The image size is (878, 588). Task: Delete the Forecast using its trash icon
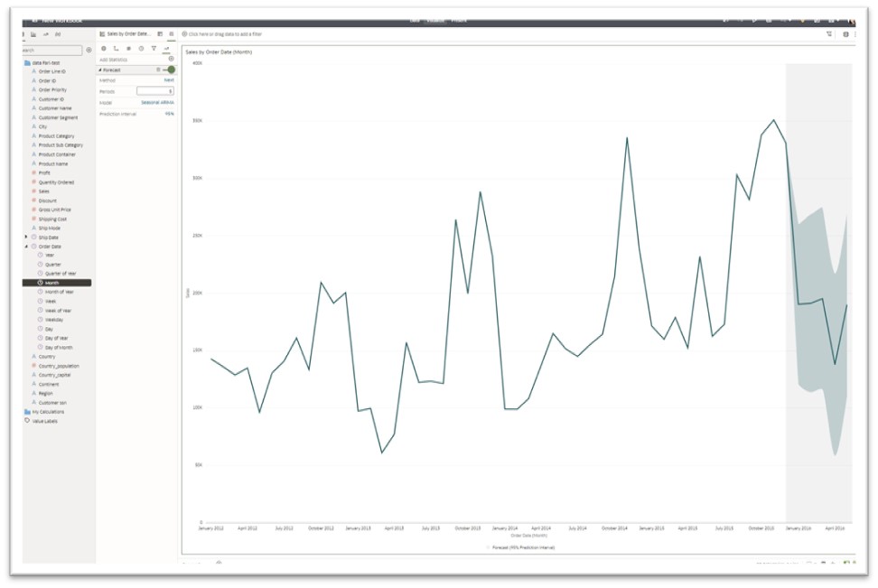point(159,70)
